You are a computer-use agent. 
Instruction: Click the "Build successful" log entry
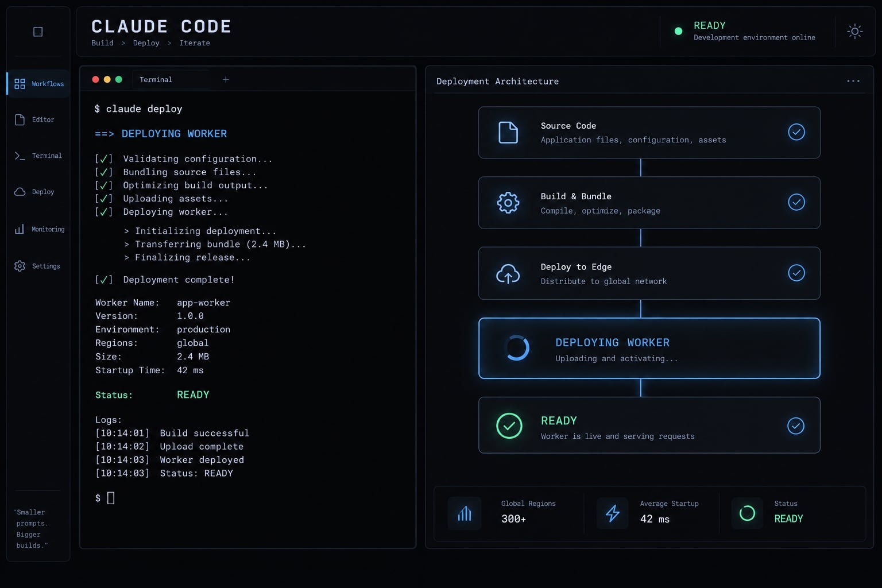(204, 433)
